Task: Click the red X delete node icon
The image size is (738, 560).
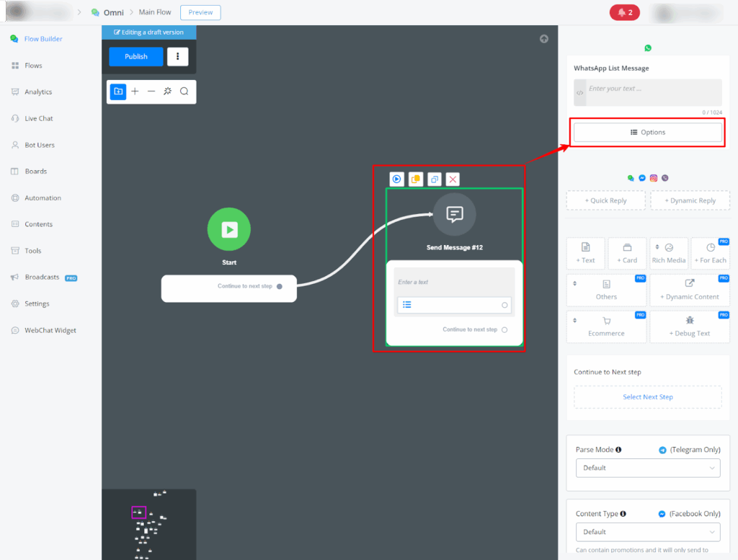Action: 453,179
